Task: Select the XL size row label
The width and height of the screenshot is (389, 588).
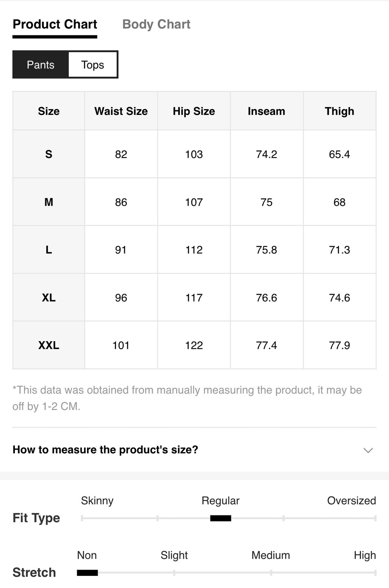Action: pyautogui.click(x=49, y=297)
